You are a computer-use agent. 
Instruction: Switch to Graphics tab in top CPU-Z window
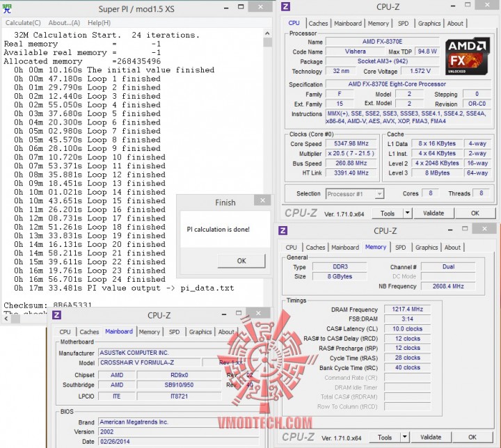tap(429, 24)
